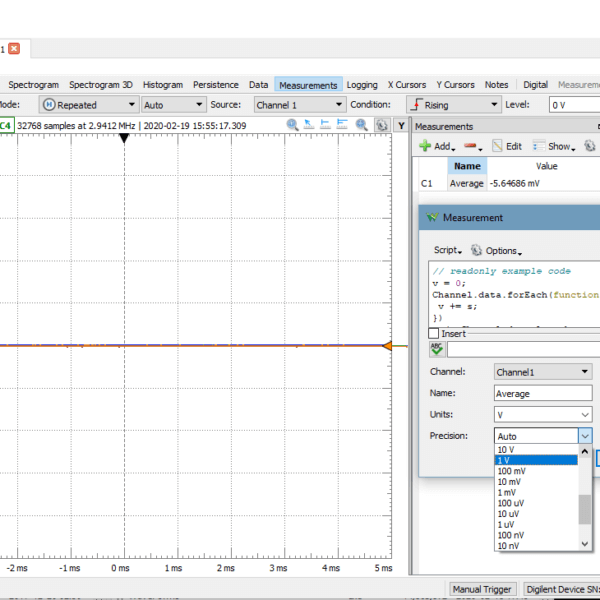Open the Persistence view
600x600 pixels.
click(x=215, y=85)
